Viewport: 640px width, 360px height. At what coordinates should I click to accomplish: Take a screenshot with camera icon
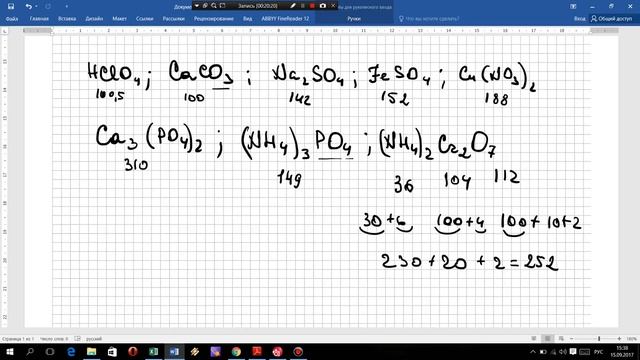click(323, 6)
